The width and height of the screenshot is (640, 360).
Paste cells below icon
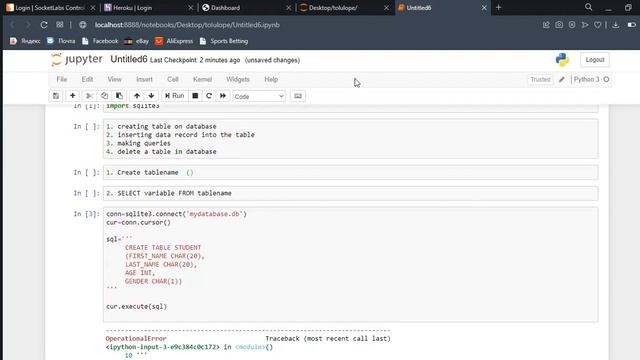click(x=119, y=96)
